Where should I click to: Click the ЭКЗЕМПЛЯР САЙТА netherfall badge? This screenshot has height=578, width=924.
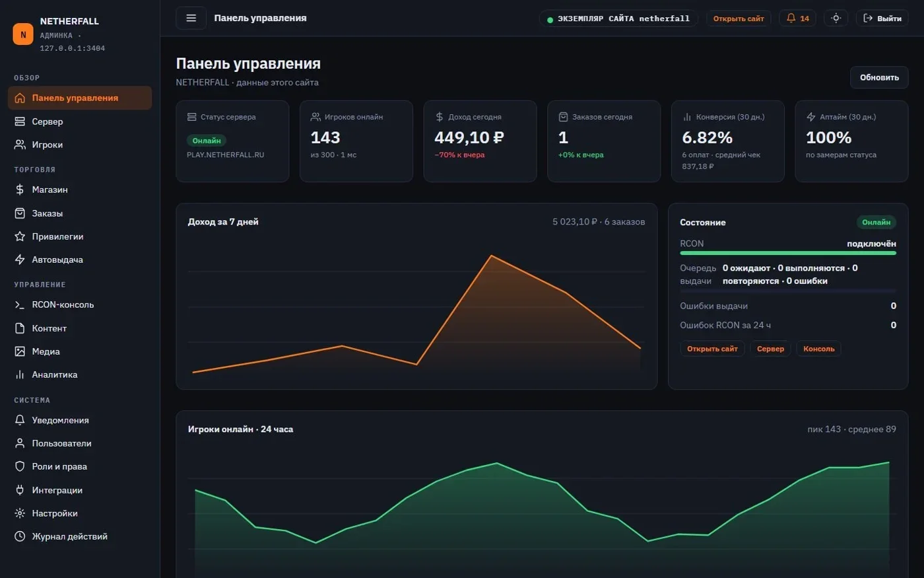(x=618, y=18)
